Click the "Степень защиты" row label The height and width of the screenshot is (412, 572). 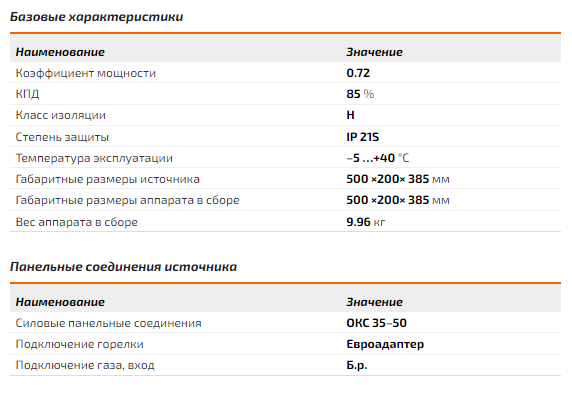coord(62,137)
